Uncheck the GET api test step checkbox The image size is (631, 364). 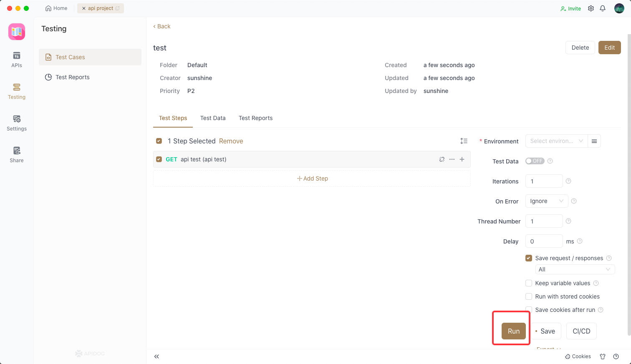coord(159,159)
